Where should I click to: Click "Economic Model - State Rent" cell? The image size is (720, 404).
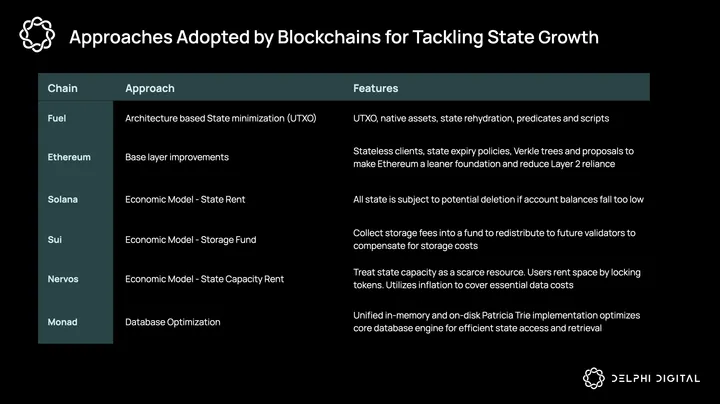click(x=185, y=199)
